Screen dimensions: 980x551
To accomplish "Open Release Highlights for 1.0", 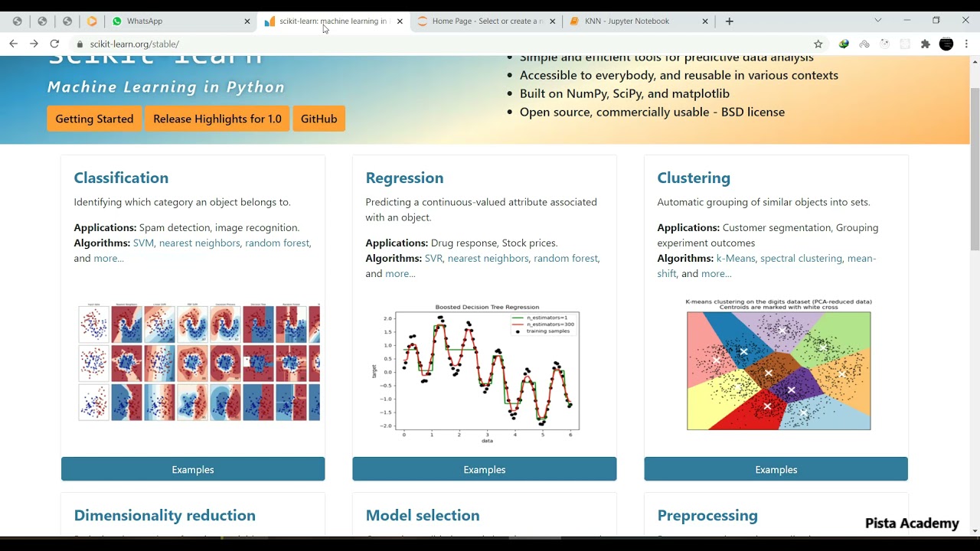I will point(217,119).
